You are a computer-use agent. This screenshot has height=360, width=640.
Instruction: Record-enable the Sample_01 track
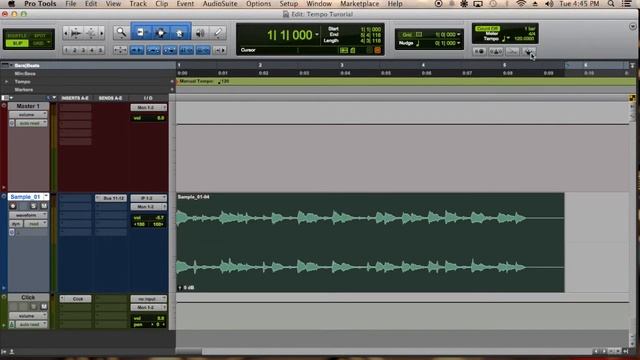click(13, 206)
